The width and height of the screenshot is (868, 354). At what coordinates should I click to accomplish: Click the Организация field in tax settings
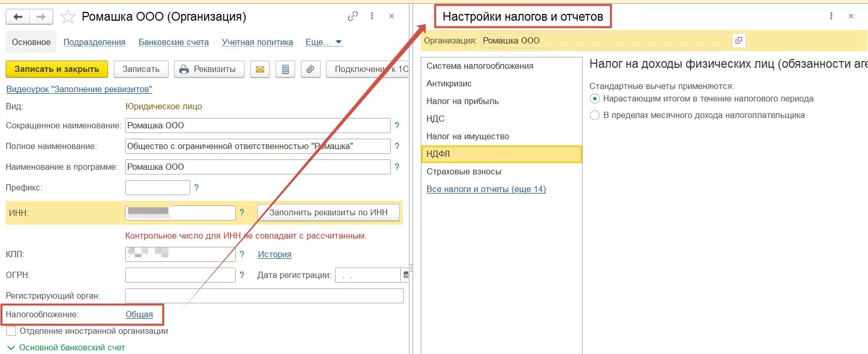click(607, 40)
